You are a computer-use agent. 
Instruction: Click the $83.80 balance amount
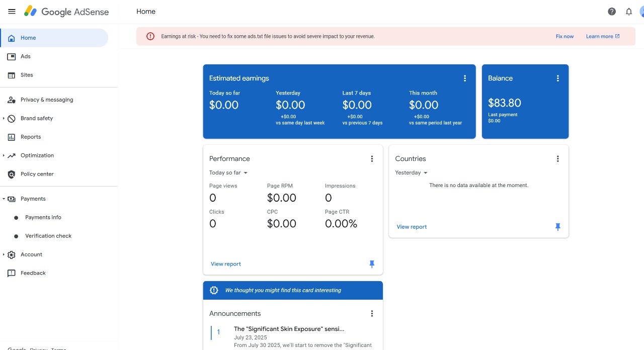(x=505, y=103)
